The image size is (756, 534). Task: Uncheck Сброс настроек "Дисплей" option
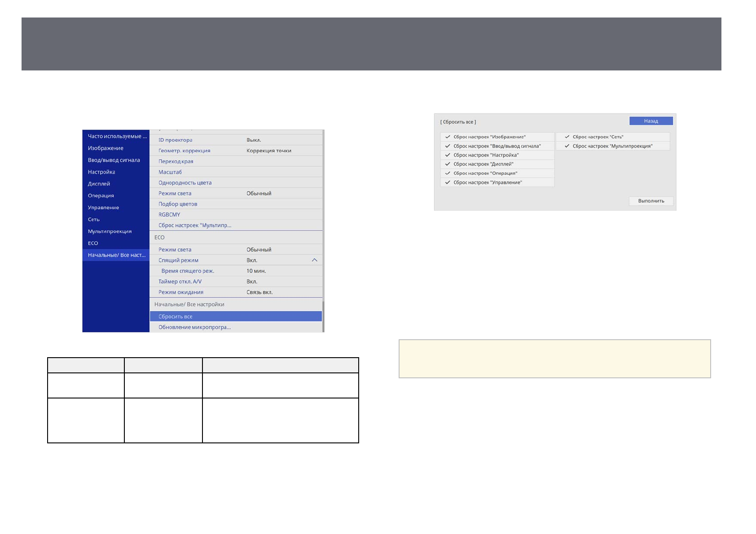pyautogui.click(x=448, y=164)
